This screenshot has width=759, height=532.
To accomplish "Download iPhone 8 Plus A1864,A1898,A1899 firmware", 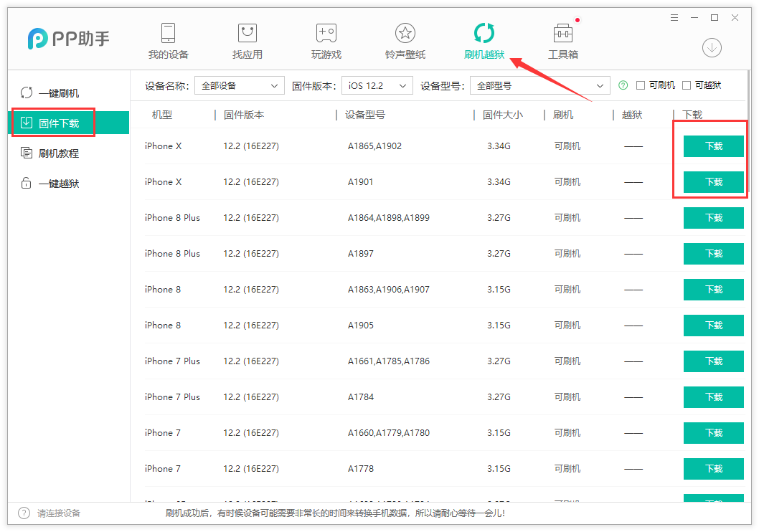I will click(714, 218).
